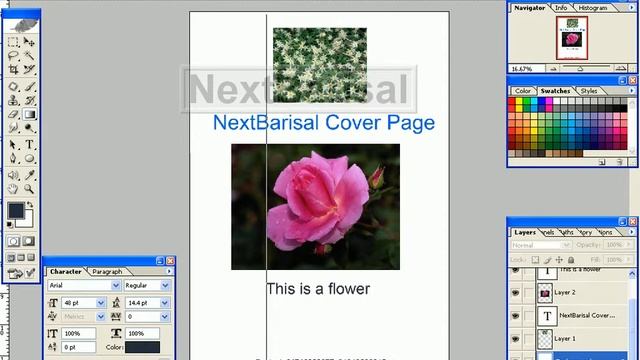Viewport: 640px width, 360px height.
Task: Click the baseline shift 0 pt field
Action: (x=79, y=347)
